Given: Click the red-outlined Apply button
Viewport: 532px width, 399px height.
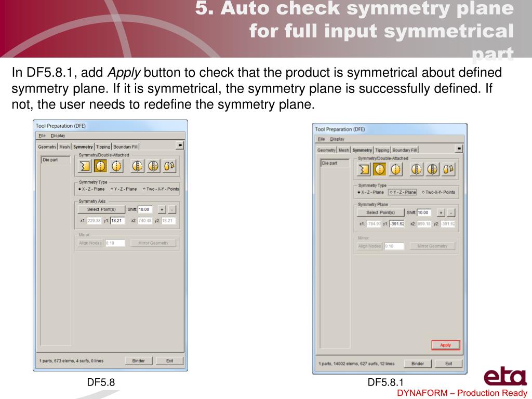Looking at the screenshot, I should (x=445, y=345).
